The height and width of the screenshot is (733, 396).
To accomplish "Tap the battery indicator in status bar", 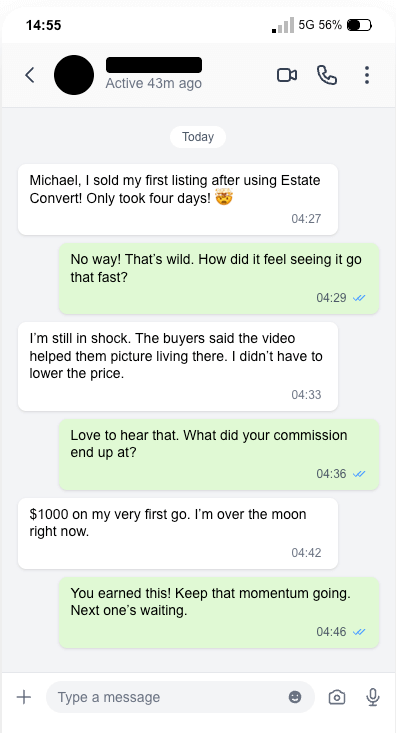I will 359,25.
